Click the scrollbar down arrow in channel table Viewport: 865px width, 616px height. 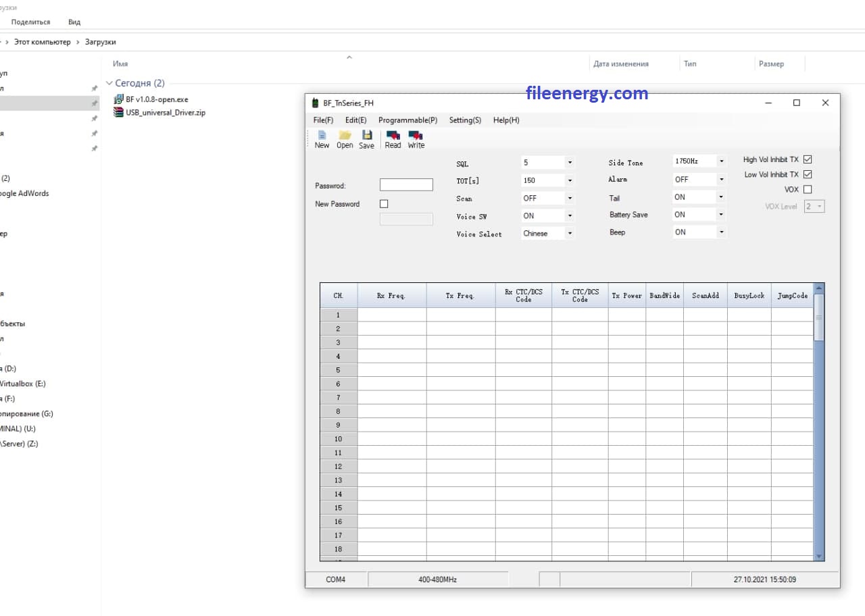point(819,557)
